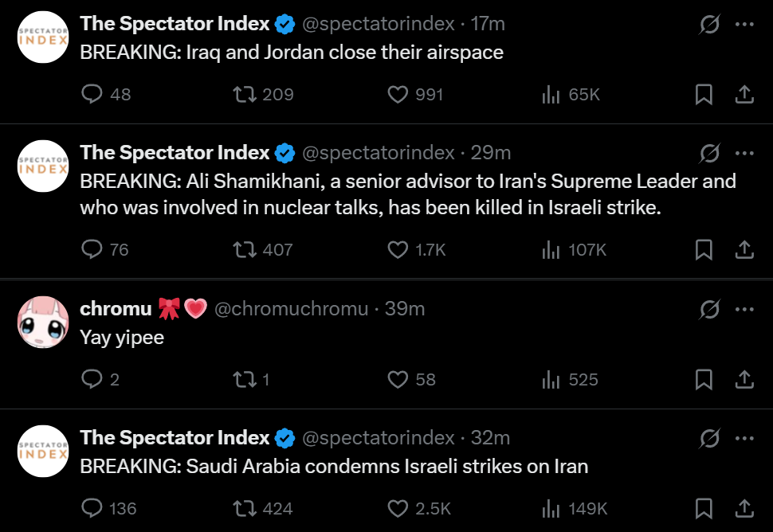This screenshot has width=773, height=532.
Task: Repost the Ali Shamikhani tweet
Action: click(x=244, y=250)
